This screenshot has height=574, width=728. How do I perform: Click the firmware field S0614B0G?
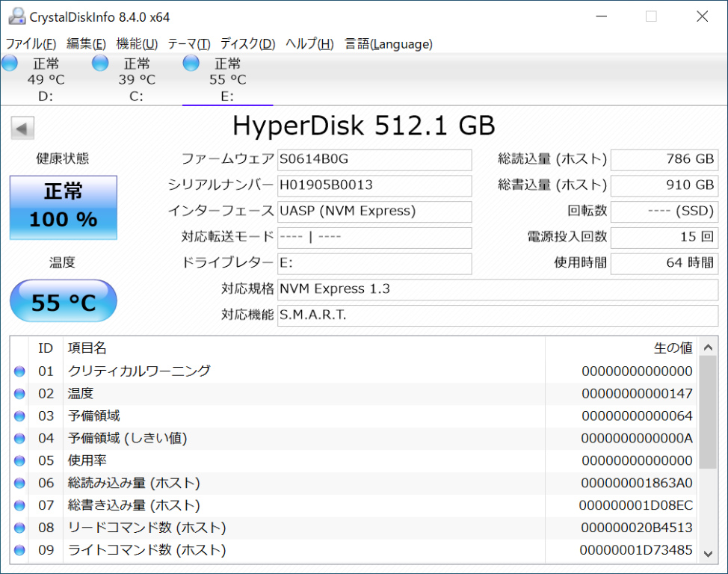tap(374, 160)
